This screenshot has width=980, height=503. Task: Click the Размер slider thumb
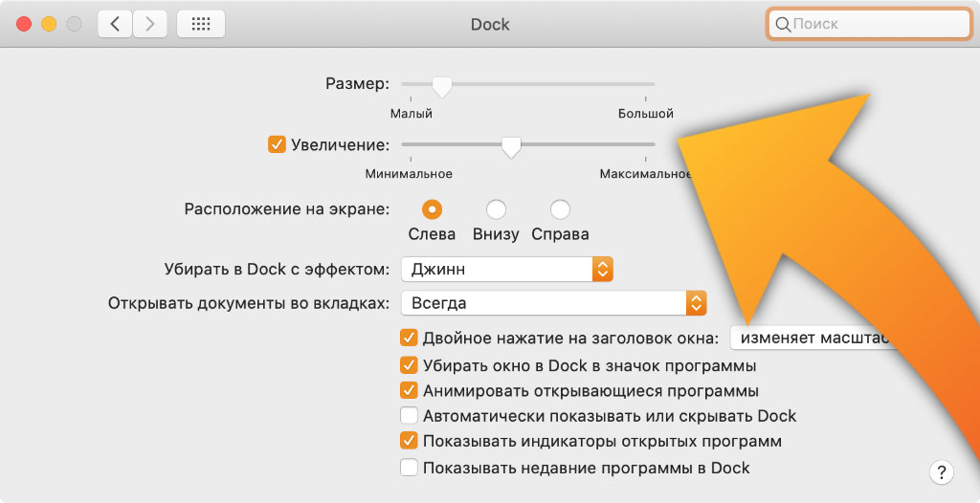tap(441, 86)
